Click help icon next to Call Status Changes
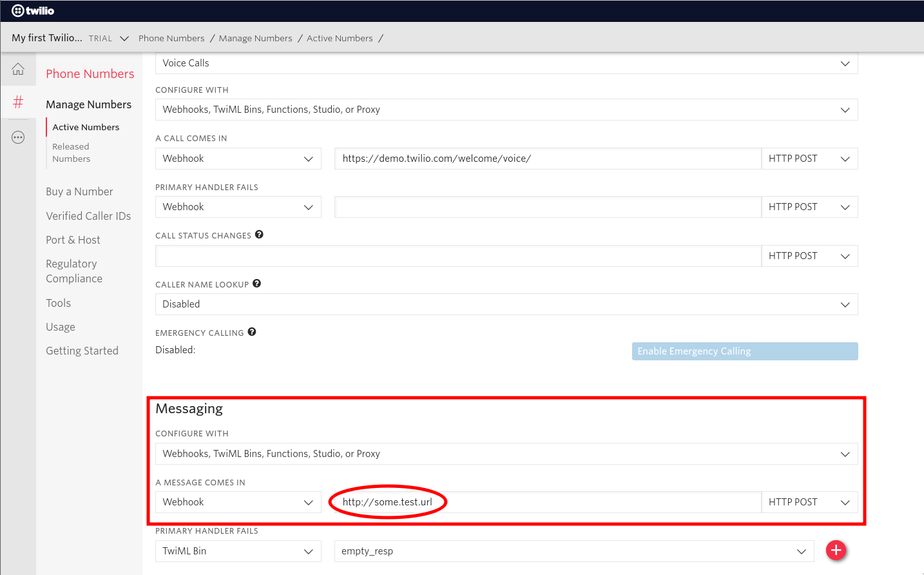Image resolution: width=924 pixels, height=575 pixels. (259, 235)
